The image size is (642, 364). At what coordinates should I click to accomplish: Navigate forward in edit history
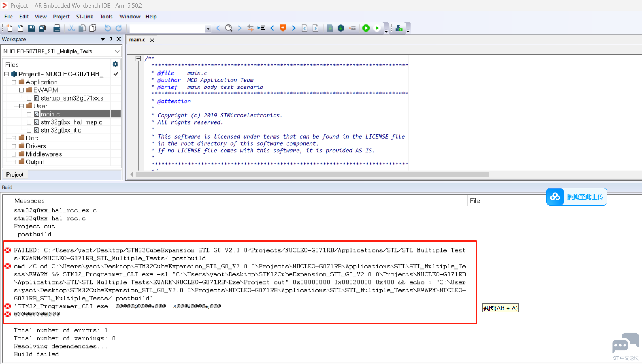[x=316, y=28]
